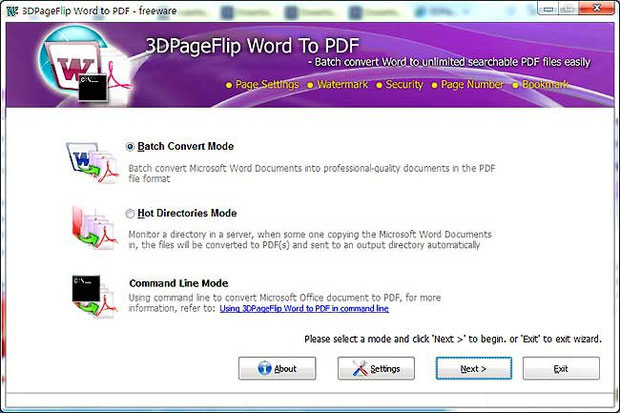Click the 'Batch convert Word to unlimited' tagline
This screenshot has height=413, width=620.
449,62
